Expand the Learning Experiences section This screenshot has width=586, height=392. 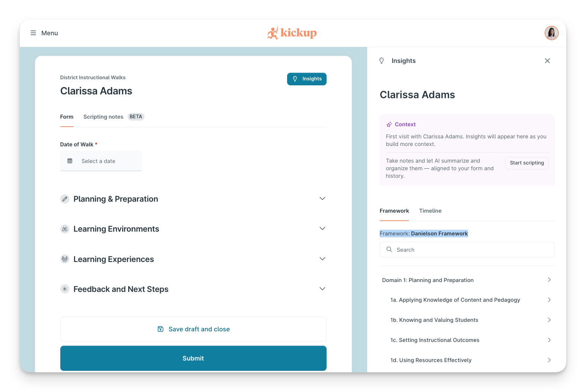[x=322, y=259]
